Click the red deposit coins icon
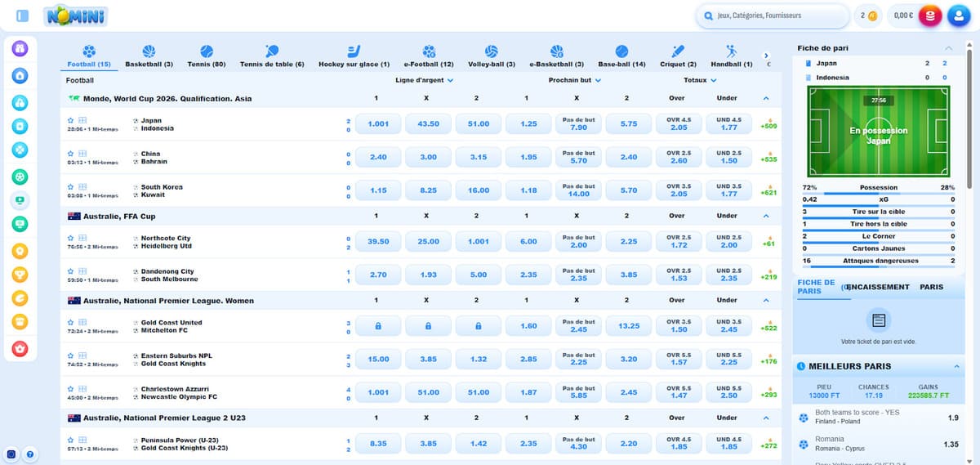This screenshot has height=465, width=980. pos(929,16)
